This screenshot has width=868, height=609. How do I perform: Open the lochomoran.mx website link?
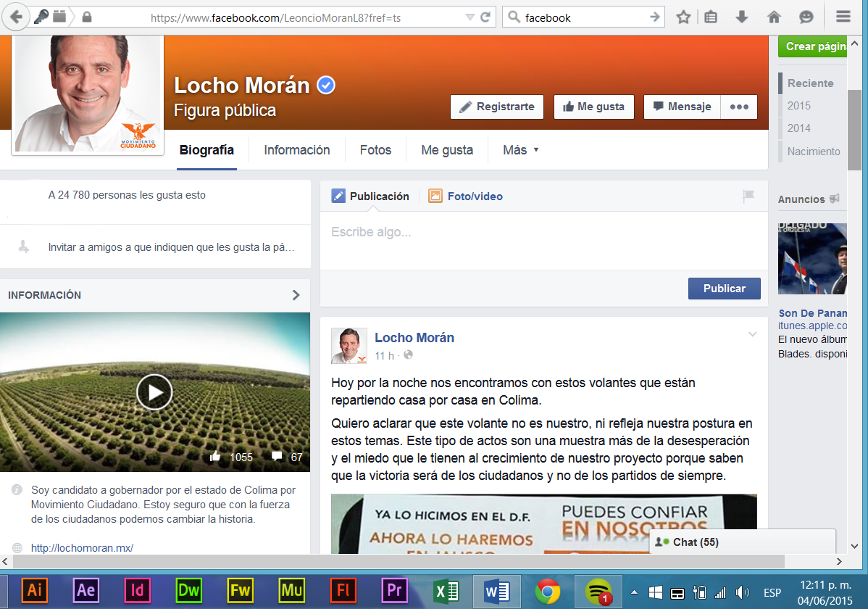(x=82, y=548)
